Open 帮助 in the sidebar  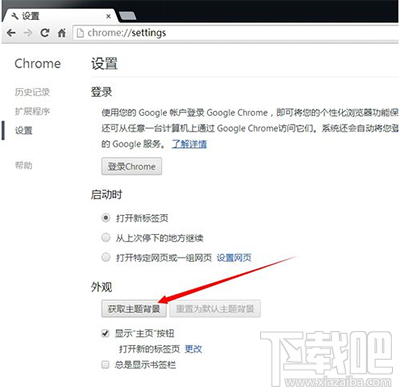[23, 165]
